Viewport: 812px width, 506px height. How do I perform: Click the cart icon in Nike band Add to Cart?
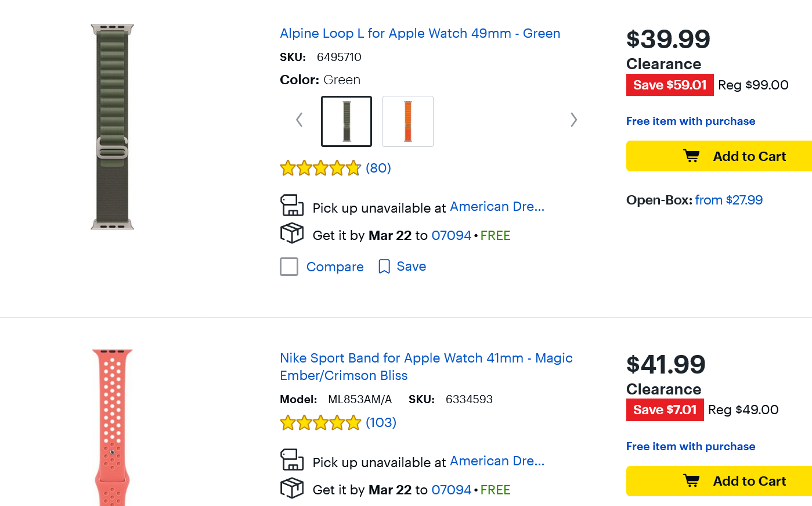[x=691, y=481]
